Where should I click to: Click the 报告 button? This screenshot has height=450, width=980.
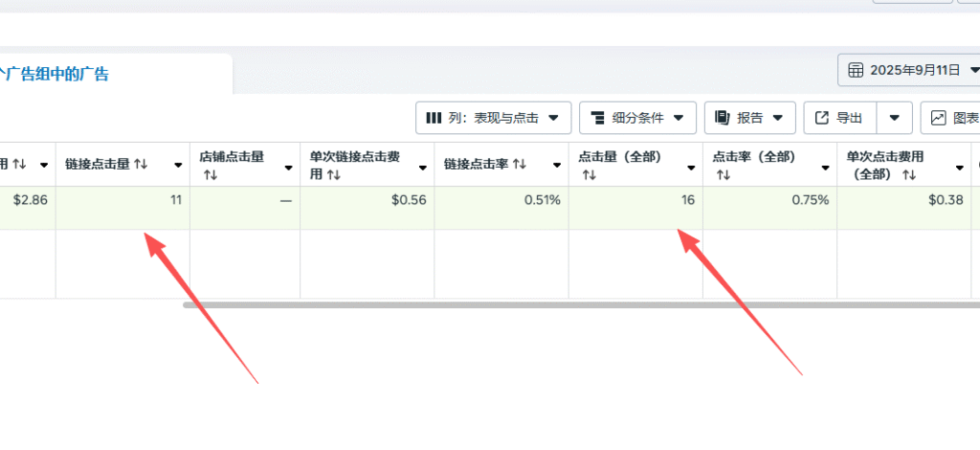coord(750,118)
